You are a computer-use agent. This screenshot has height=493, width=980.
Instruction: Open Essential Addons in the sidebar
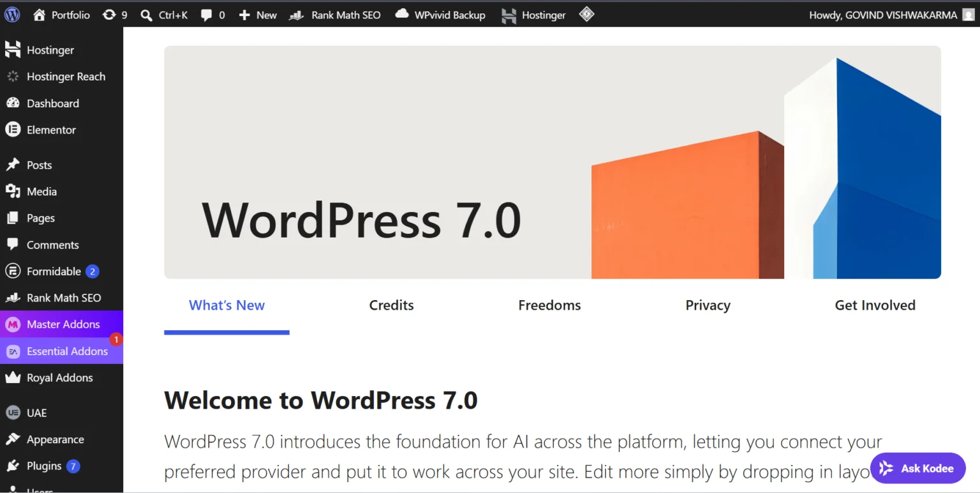[x=61, y=351]
